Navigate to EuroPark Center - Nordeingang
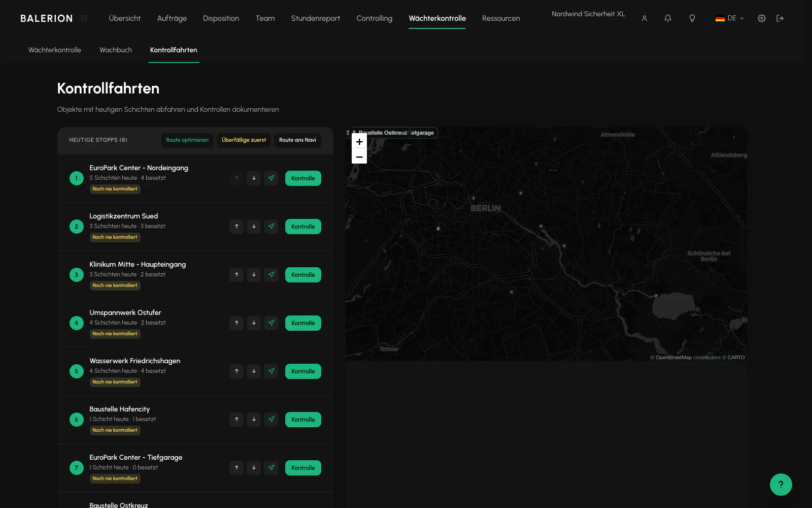This screenshot has height=508, width=812. (271, 178)
